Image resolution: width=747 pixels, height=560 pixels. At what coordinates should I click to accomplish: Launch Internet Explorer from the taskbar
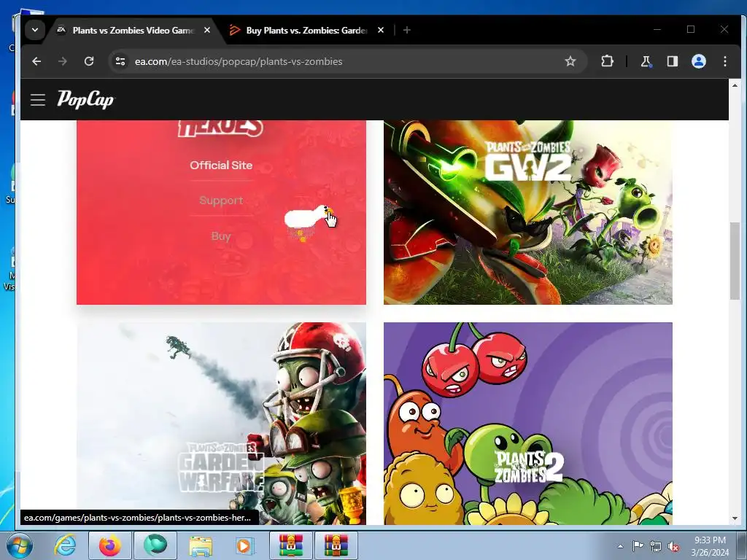coord(65,545)
